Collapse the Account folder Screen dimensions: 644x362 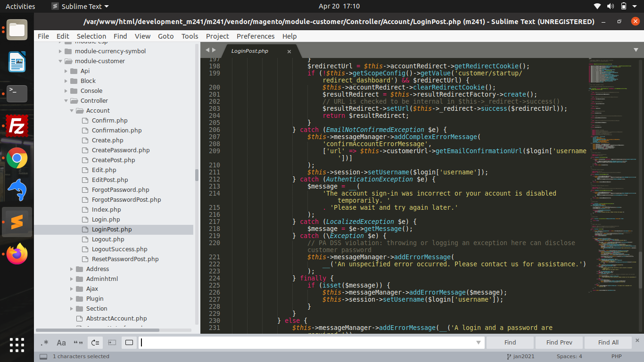pos(72,111)
